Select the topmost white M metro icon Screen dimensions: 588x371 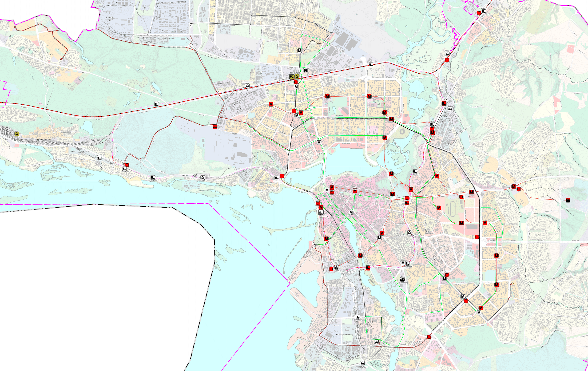click(x=300, y=51)
